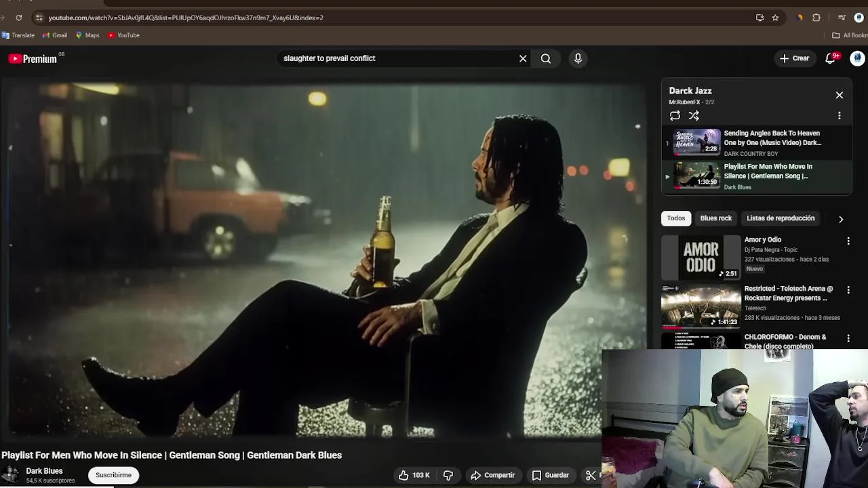Select the Listas de reproducción chip
Screen dimensions: 868x488
[781, 218]
